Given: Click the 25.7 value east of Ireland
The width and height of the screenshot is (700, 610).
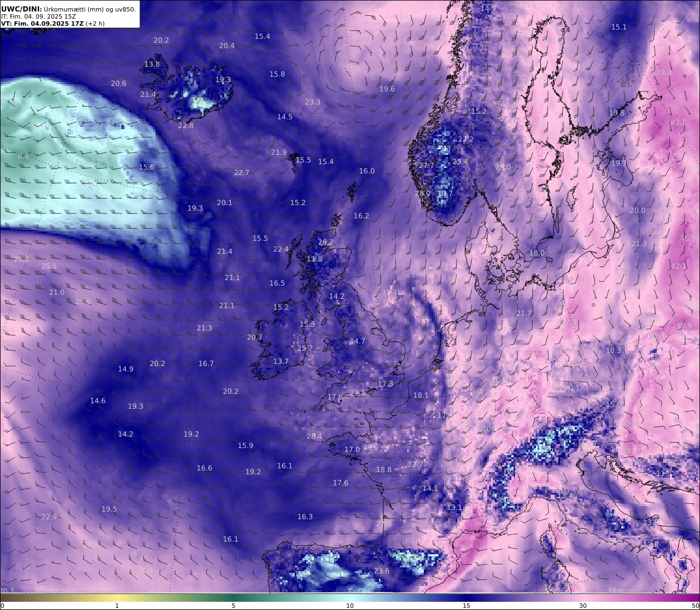Looking at the screenshot, I should click(305, 348).
